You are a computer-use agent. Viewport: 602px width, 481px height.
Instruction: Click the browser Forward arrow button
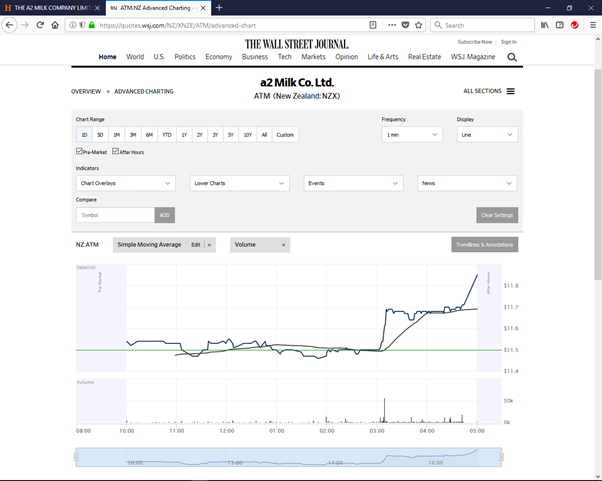[x=25, y=25]
